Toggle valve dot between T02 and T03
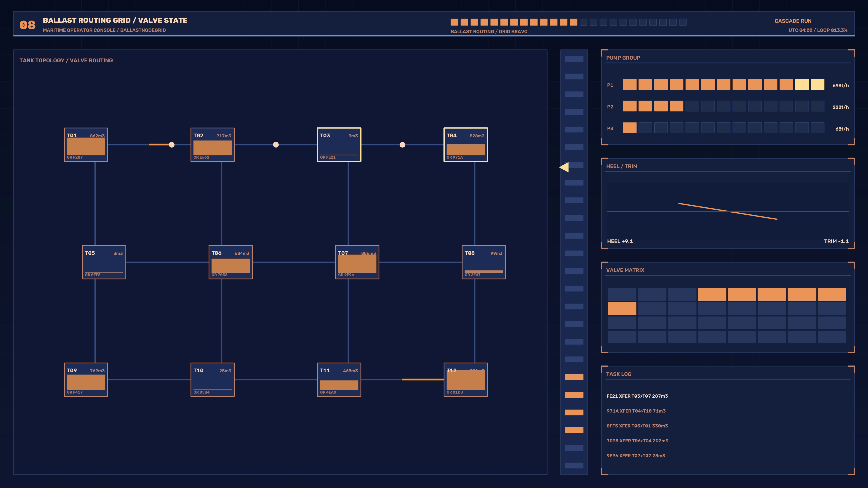 [276, 145]
